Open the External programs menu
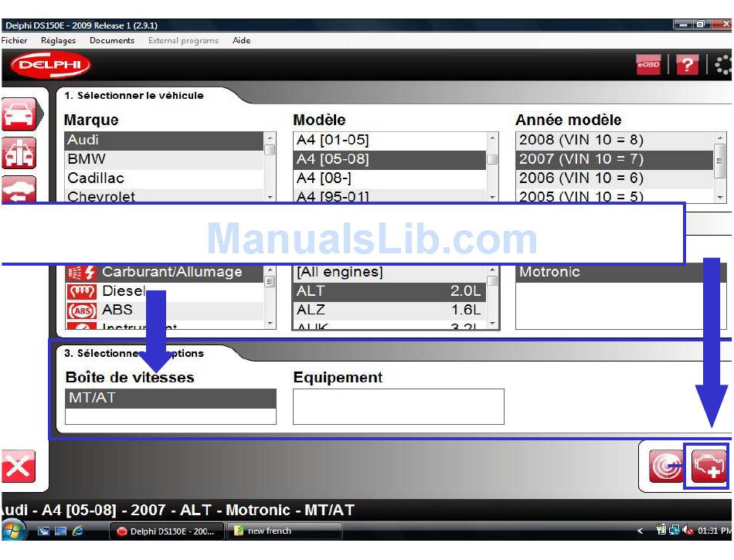This screenshot has width=734, height=560. point(184,40)
